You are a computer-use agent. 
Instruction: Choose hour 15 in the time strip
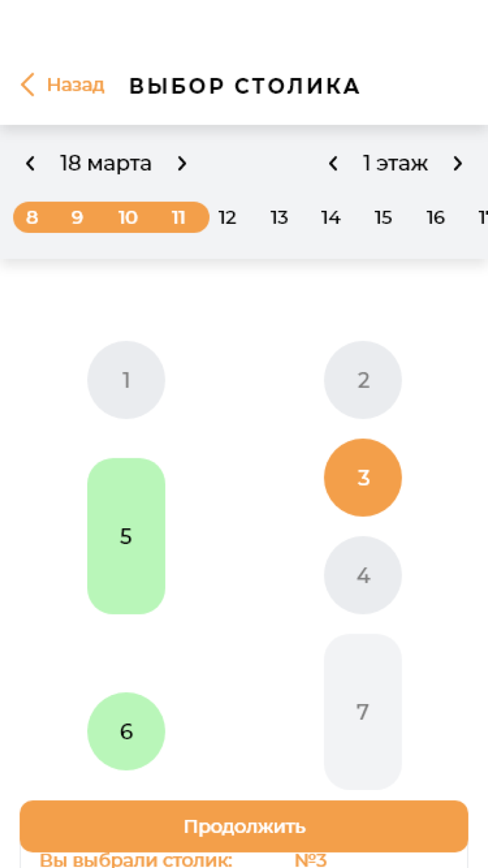(383, 218)
